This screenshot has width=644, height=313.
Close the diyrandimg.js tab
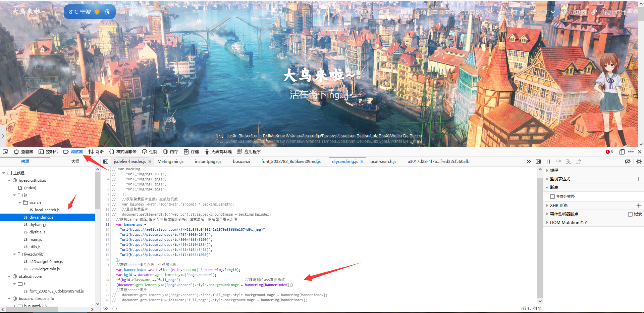point(362,162)
